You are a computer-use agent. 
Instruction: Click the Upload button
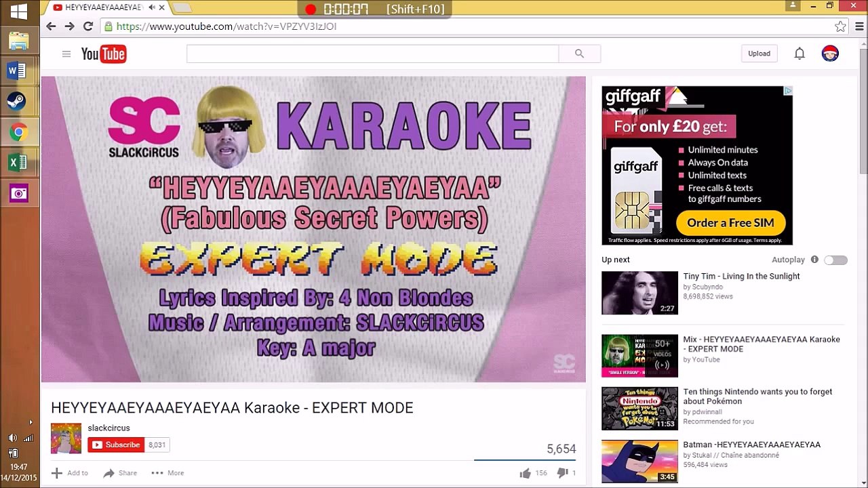[759, 54]
